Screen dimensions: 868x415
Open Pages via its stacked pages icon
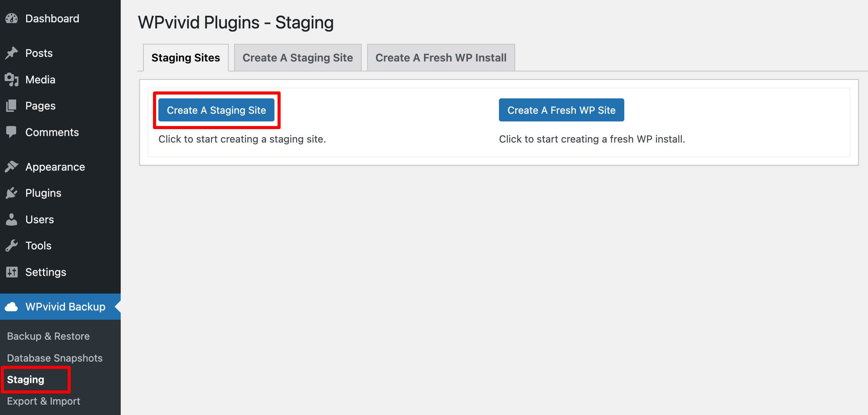tap(12, 106)
